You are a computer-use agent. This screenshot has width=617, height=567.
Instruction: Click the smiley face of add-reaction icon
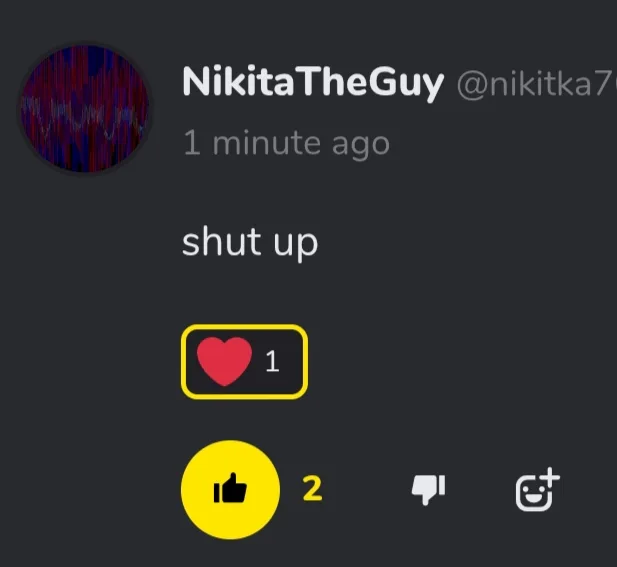(x=533, y=494)
